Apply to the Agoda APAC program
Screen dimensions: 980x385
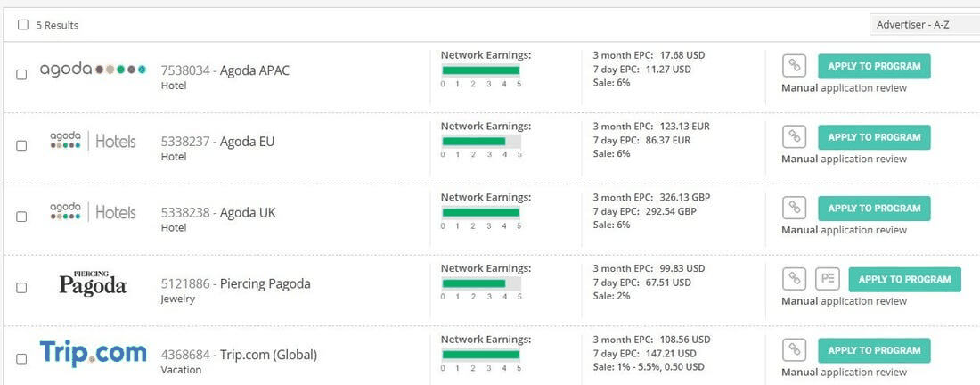pos(874,66)
